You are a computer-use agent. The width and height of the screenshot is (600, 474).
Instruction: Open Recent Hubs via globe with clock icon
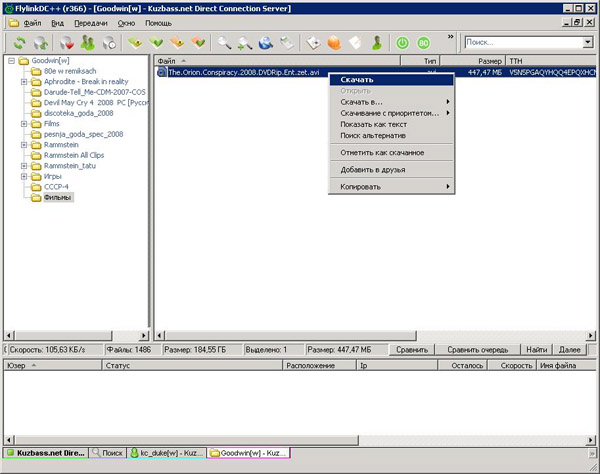(109, 43)
